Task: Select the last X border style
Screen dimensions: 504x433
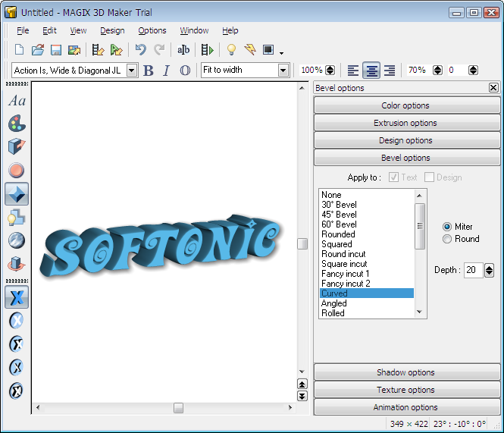Action: (17, 391)
